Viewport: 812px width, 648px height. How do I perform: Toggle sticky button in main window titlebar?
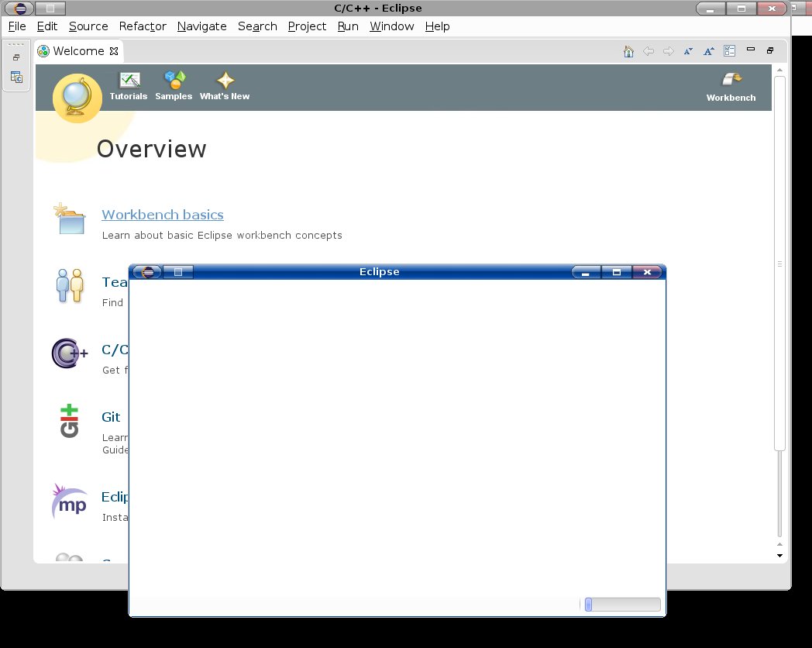[50, 9]
